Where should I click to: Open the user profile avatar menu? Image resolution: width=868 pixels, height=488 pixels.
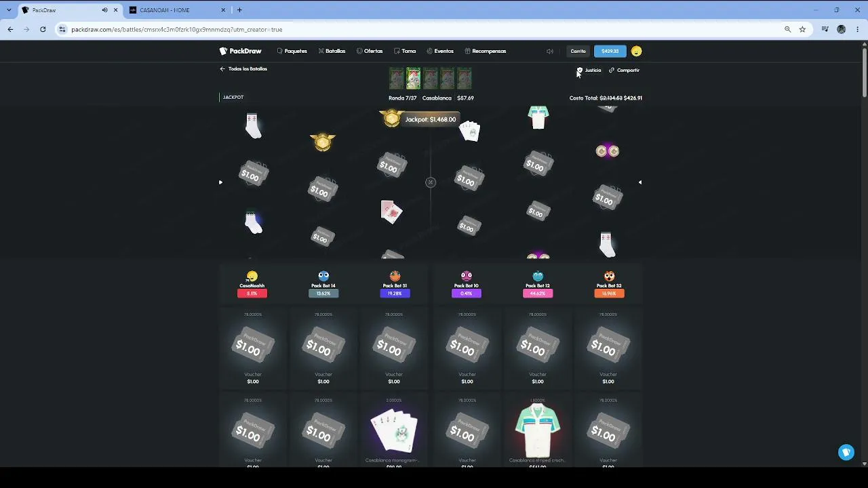tap(636, 51)
